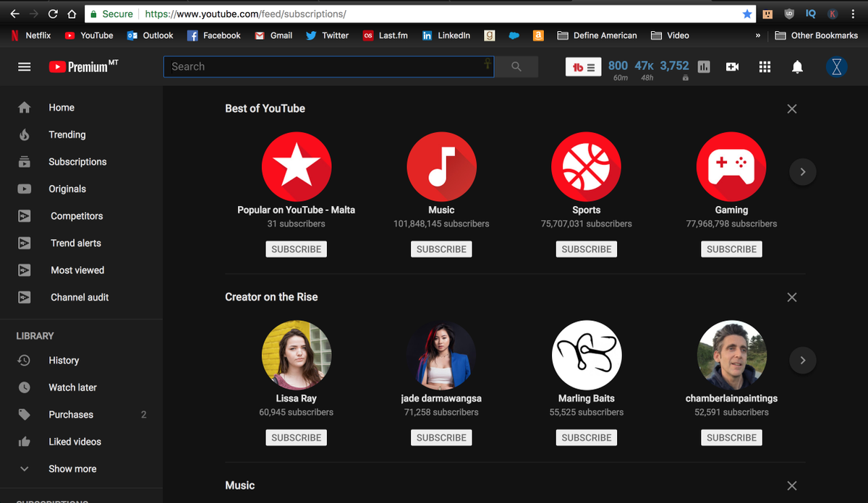This screenshot has width=868, height=503.
Task: Show next creators in Creator on the Rise
Action: (802, 360)
